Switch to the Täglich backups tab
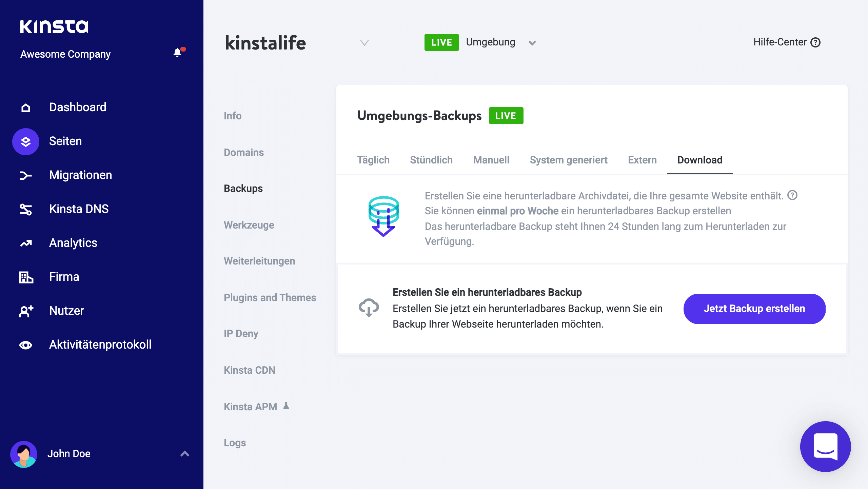Image resolution: width=868 pixels, height=489 pixels. pos(373,160)
